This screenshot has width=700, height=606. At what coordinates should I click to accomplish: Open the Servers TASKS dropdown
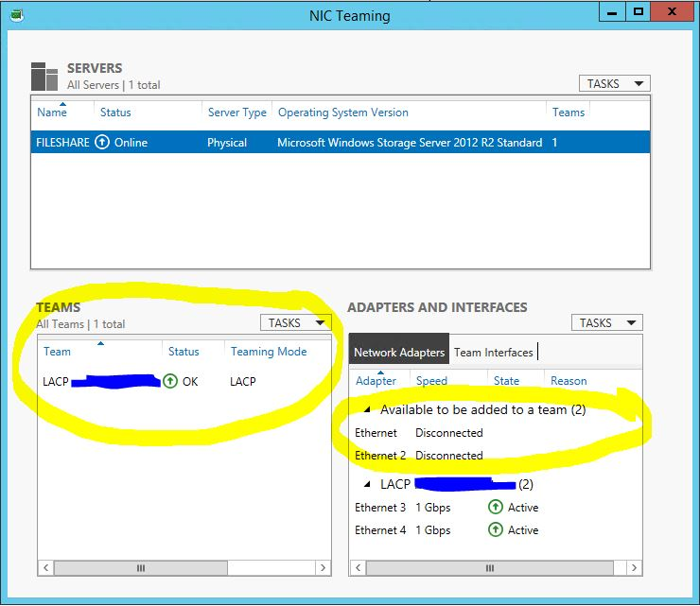[x=614, y=83]
